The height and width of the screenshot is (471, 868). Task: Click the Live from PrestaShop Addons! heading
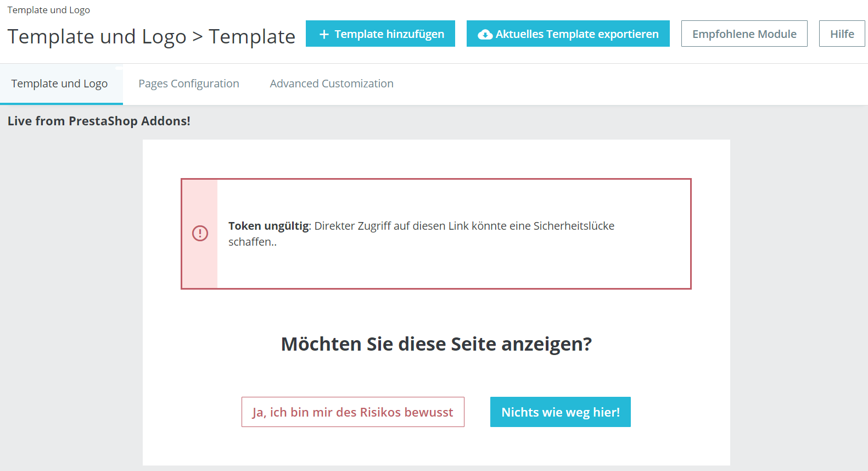(99, 121)
